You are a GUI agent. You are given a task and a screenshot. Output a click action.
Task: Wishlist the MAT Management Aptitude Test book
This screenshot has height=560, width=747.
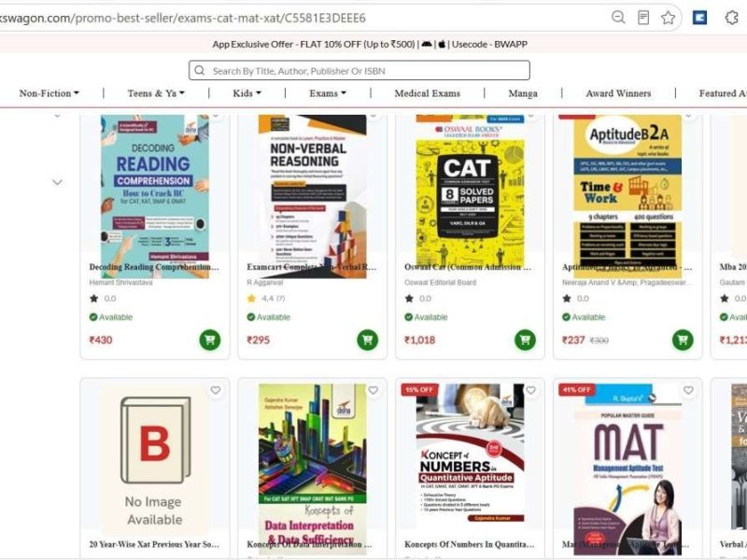(x=688, y=390)
